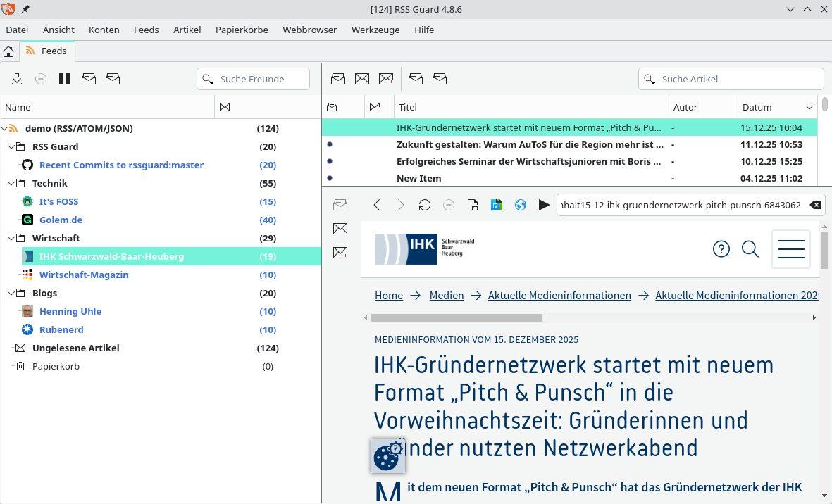
Task: Clear the address bar with the X icon
Action: click(815, 205)
